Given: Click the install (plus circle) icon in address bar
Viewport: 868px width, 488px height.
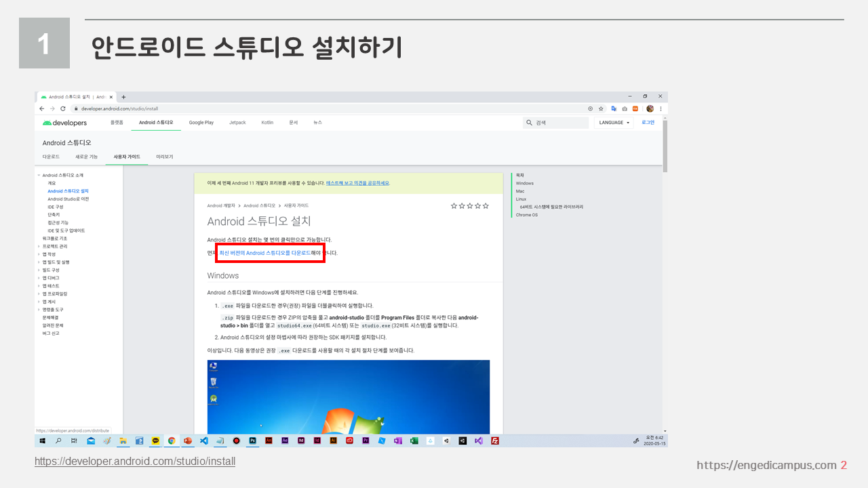Looking at the screenshot, I should (x=591, y=108).
